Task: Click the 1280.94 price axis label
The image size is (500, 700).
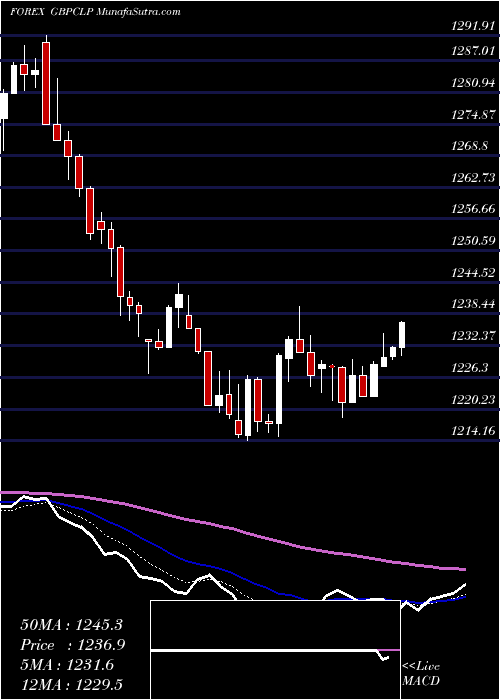Action: [473, 83]
